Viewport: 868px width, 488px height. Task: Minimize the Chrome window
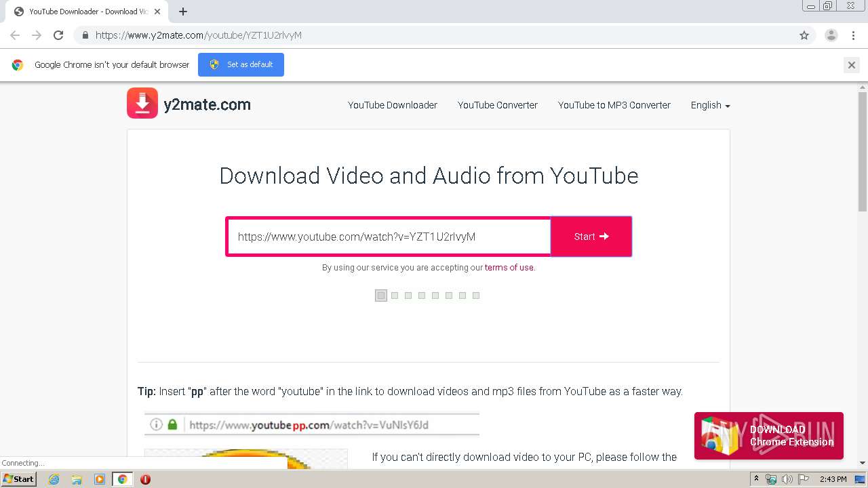click(x=811, y=6)
